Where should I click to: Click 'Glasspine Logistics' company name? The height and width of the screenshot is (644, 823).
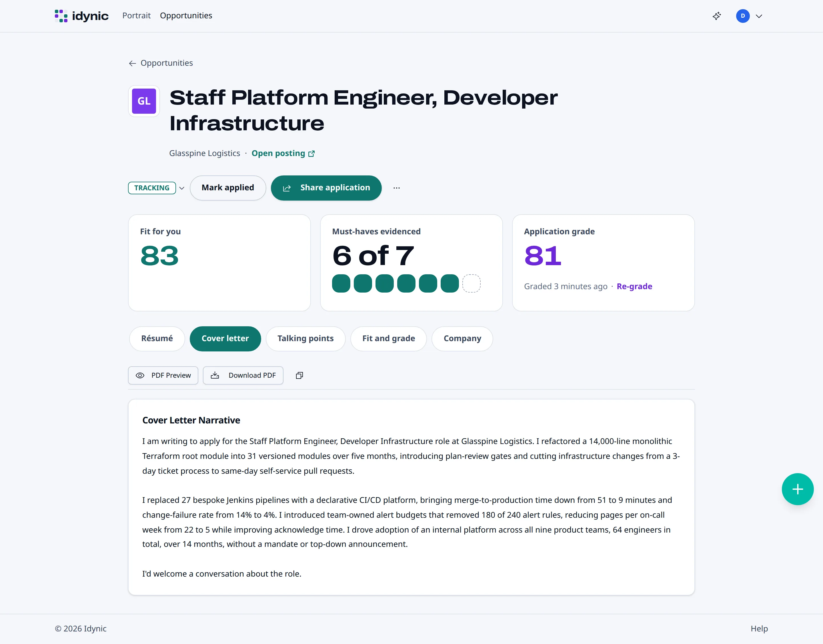tap(204, 153)
